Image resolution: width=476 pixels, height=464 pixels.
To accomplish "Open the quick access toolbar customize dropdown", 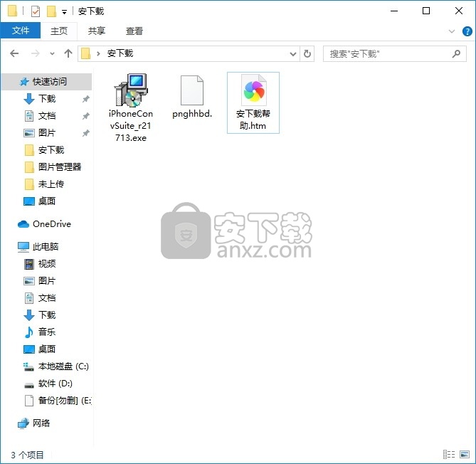I will coord(64,12).
